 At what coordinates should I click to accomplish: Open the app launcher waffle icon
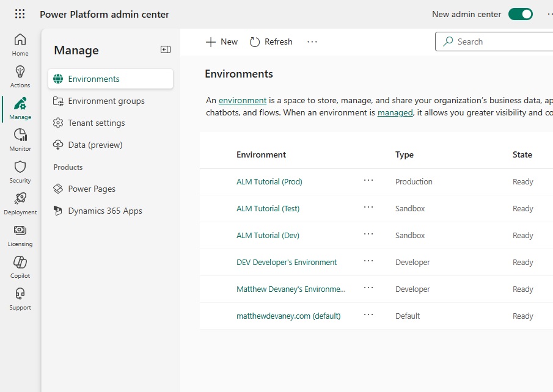[x=20, y=14]
